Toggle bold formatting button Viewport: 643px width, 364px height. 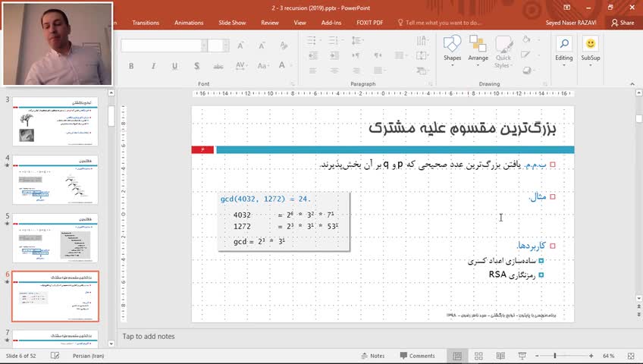point(131,66)
